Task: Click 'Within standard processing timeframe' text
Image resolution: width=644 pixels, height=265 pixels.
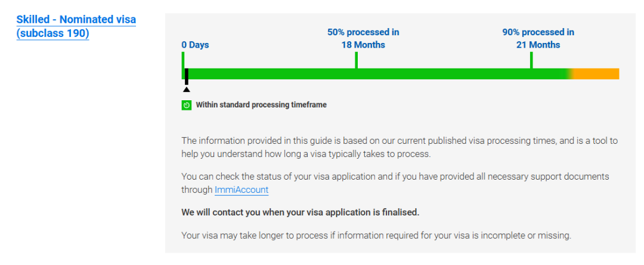Action: [x=261, y=105]
